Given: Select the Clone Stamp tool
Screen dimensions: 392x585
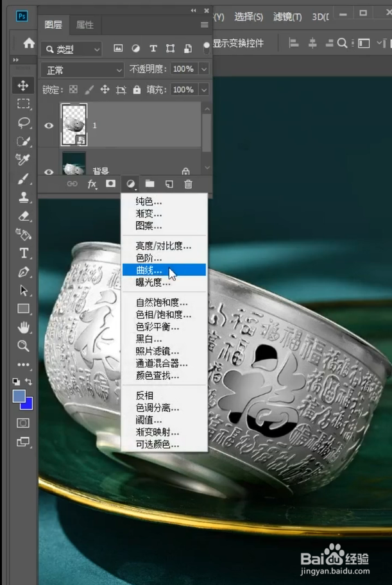Looking at the screenshot, I should (23, 197).
